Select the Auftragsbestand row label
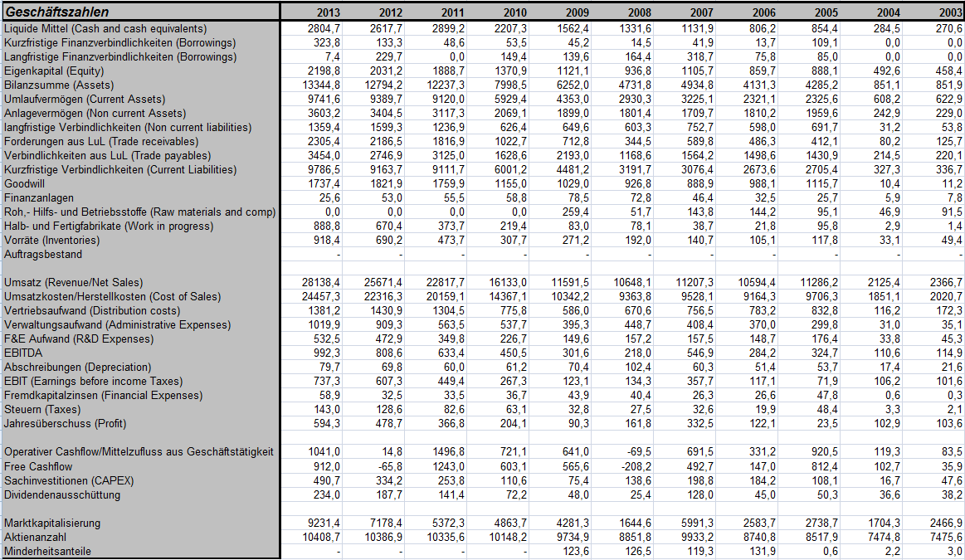This screenshot has width=965, height=560. pyautogui.click(x=43, y=255)
